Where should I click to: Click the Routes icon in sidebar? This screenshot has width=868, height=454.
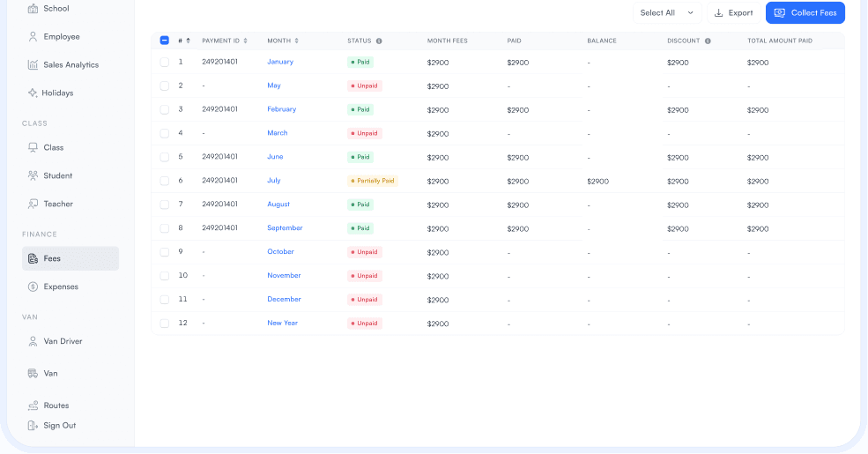pos(33,406)
